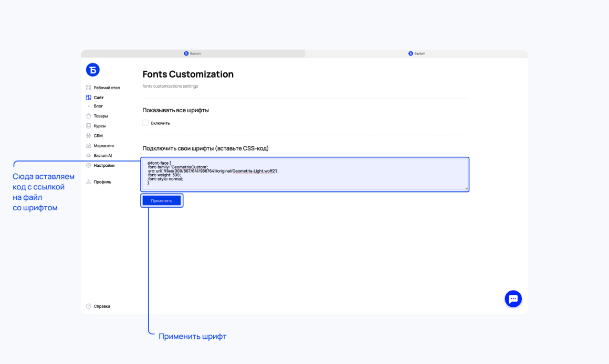Open Маркетинг chart icon
This screenshot has width=609, height=364.
(89, 145)
